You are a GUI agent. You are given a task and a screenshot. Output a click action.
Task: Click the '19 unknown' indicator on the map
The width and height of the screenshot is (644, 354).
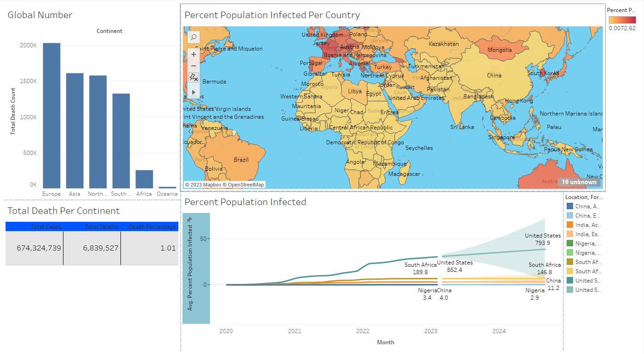pyautogui.click(x=579, y=182)
